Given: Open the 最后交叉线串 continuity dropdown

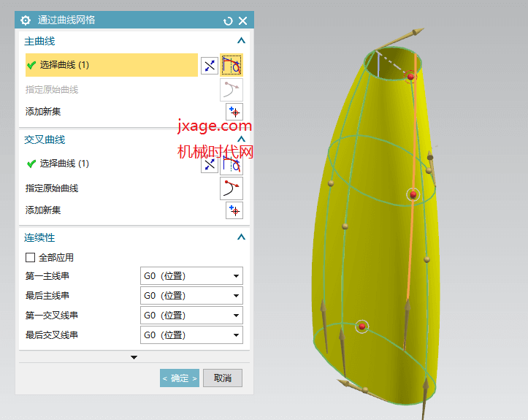Looking at the screenshot, I should [x=191, y=335].
